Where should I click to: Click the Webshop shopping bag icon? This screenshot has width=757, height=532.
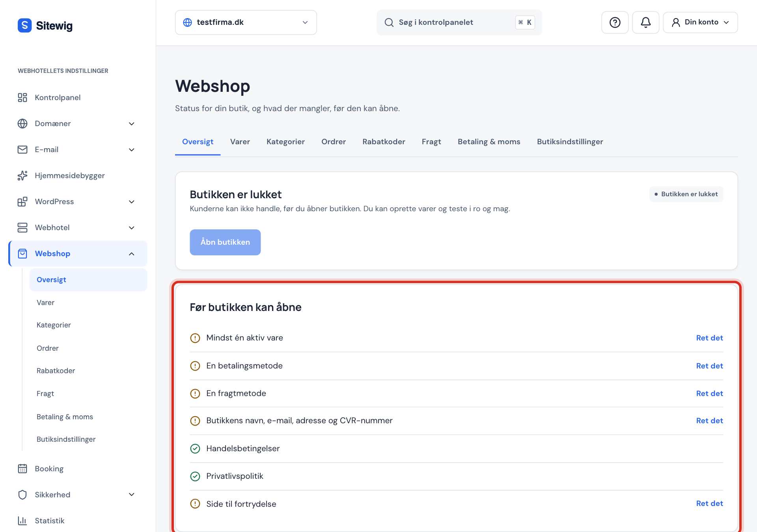click(x=22, y=253)
